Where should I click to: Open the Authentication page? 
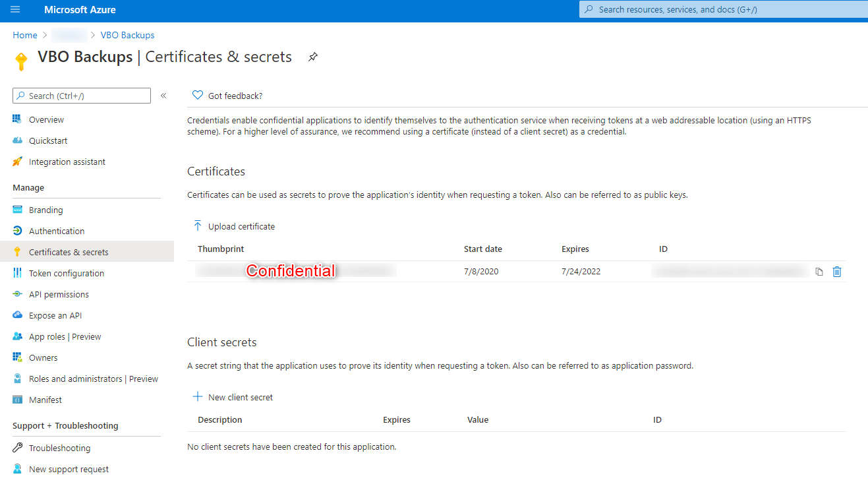(57, 231)
